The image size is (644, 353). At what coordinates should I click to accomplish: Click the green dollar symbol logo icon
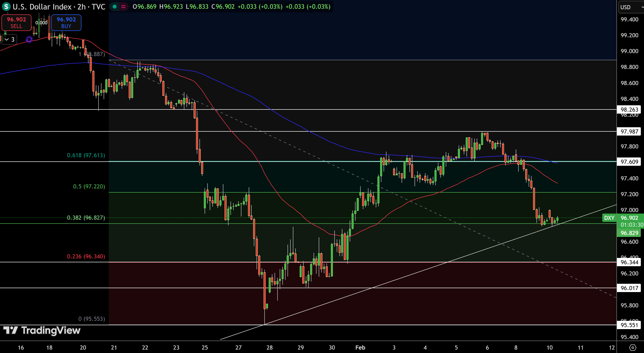click(6, 7)
